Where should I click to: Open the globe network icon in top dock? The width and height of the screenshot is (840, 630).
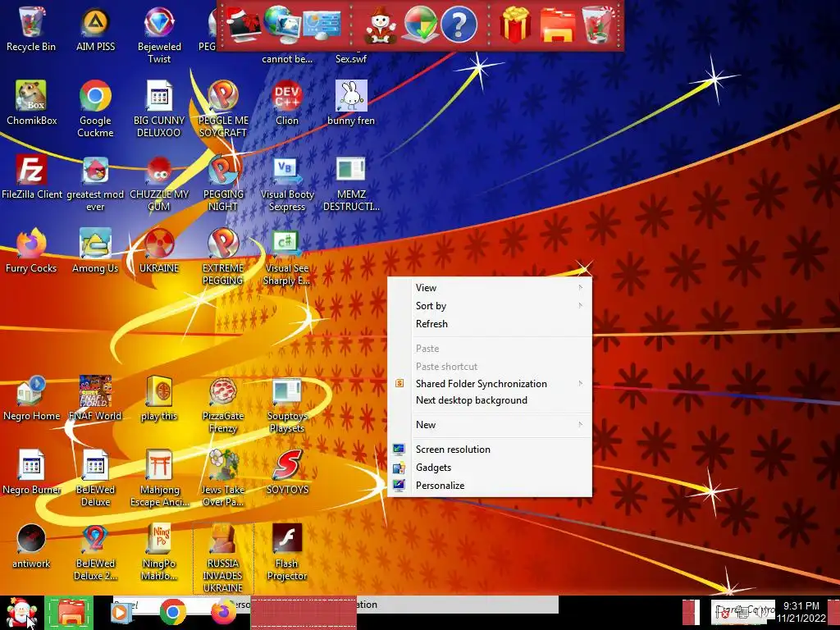(282, 25)
